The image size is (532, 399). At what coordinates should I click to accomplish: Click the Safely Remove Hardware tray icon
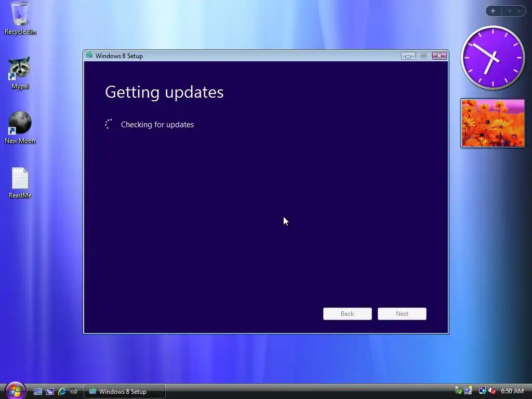[458, 391]
